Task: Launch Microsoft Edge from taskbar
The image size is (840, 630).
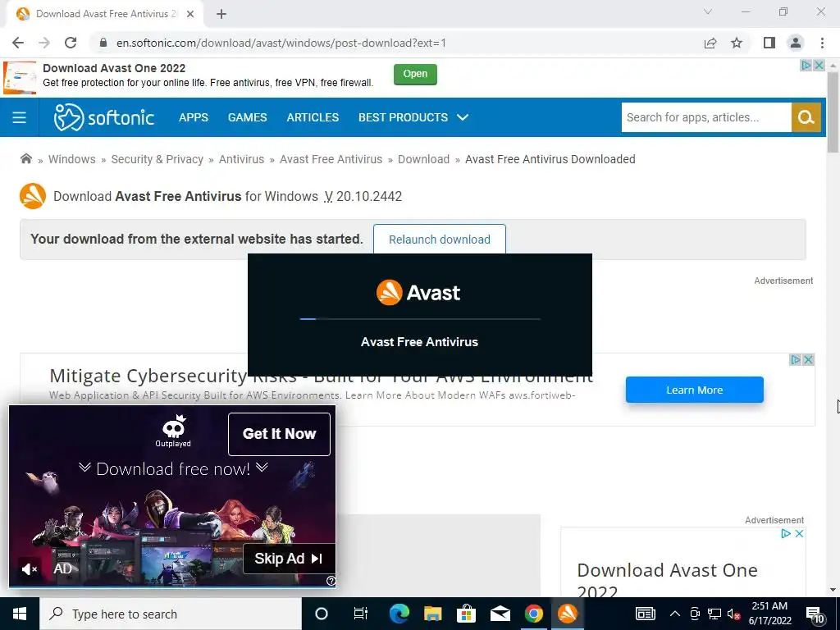Action: click(x=399, y=614)
